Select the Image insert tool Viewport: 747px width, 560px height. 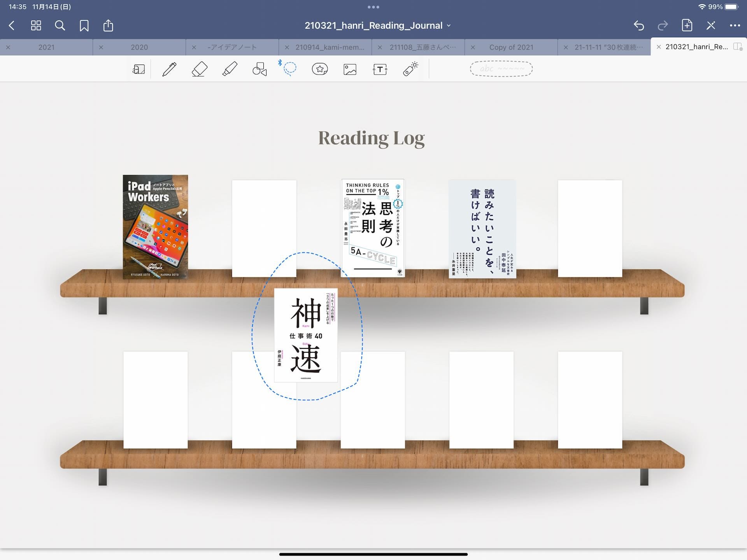[350, 69]
